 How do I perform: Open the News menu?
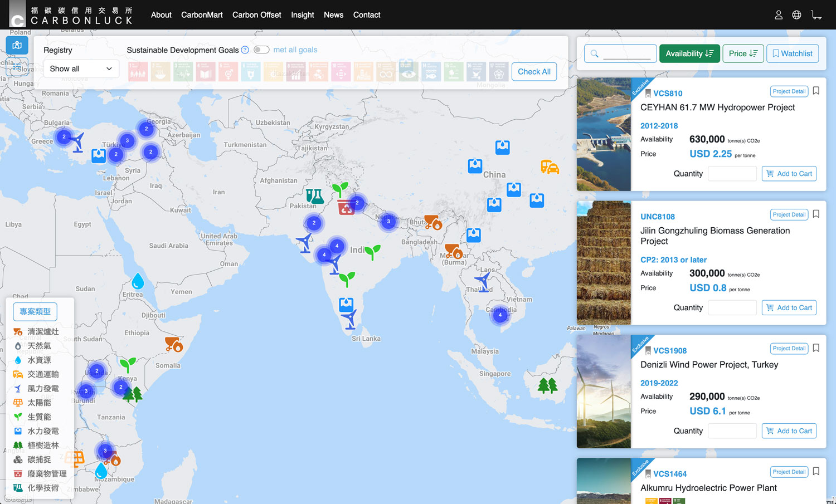(333, 15)
